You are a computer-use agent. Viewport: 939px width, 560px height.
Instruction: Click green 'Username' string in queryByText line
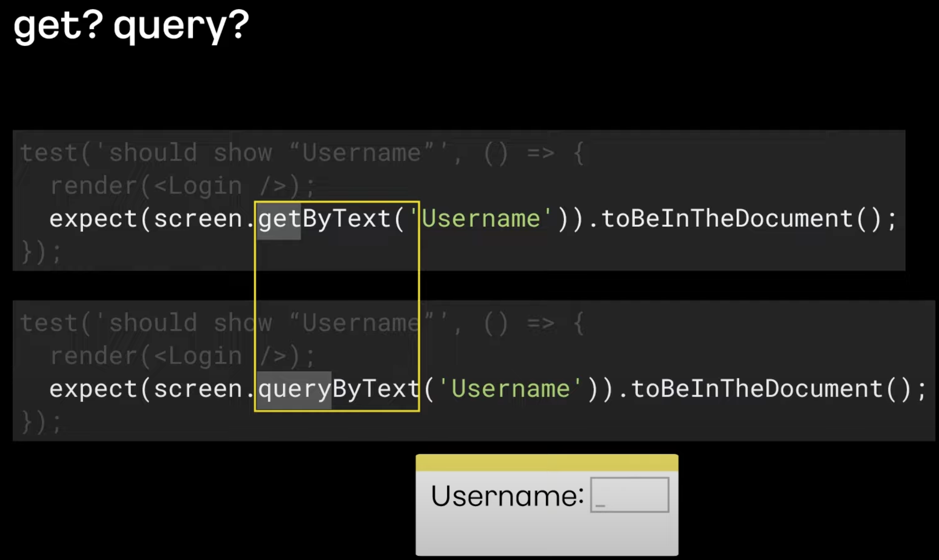point(510,389)
